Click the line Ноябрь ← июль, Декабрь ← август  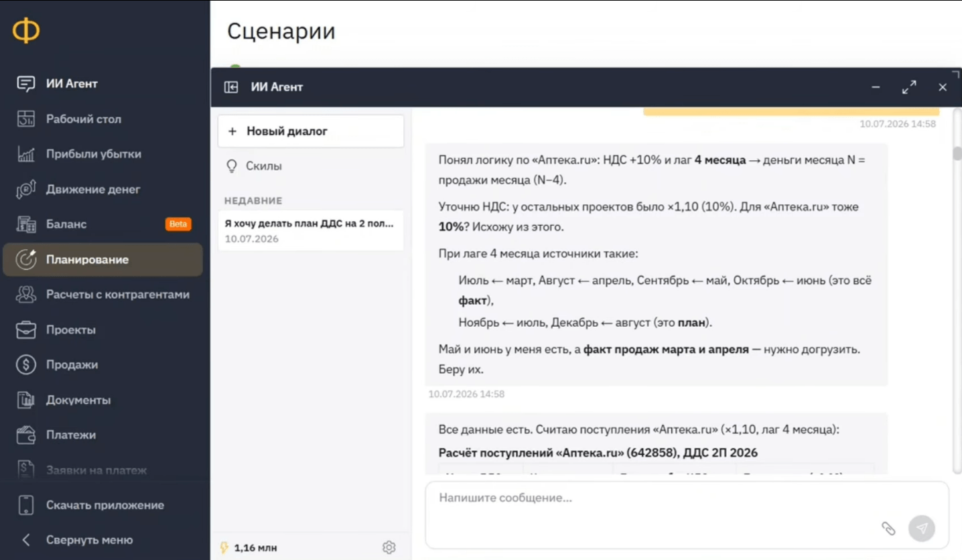586,322
